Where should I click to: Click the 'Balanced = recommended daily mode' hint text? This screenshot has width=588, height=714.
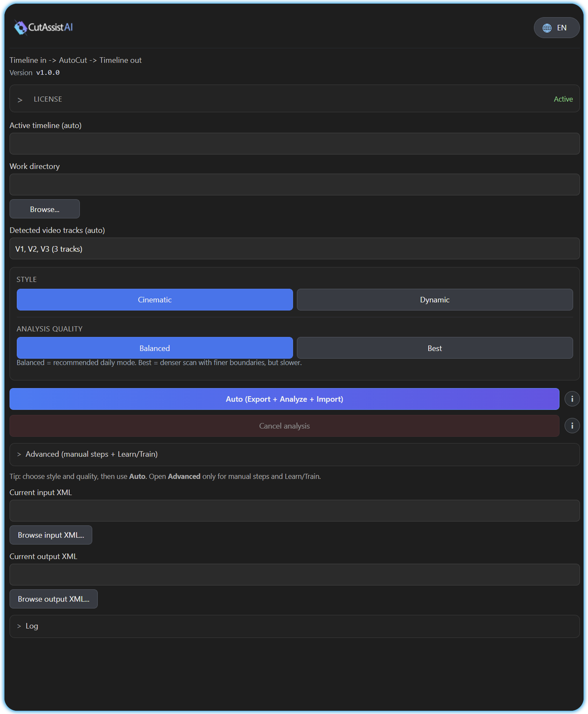coord(159,362)
